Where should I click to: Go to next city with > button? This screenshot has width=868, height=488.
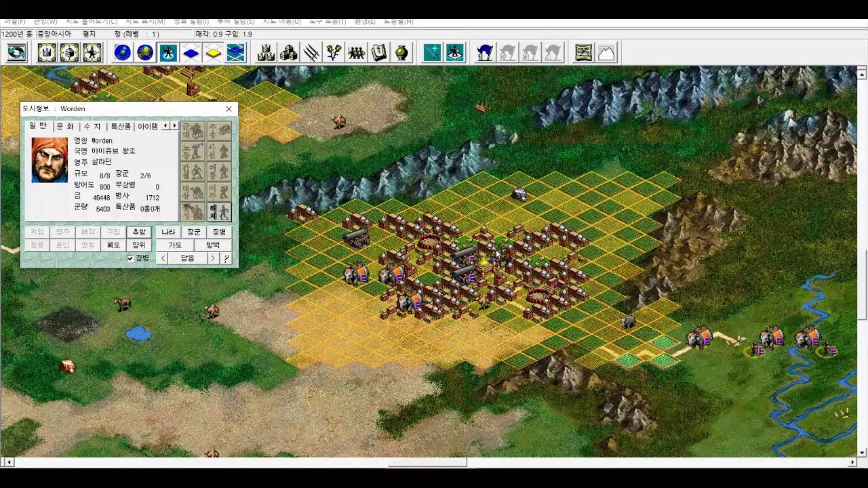click(213, 258)
